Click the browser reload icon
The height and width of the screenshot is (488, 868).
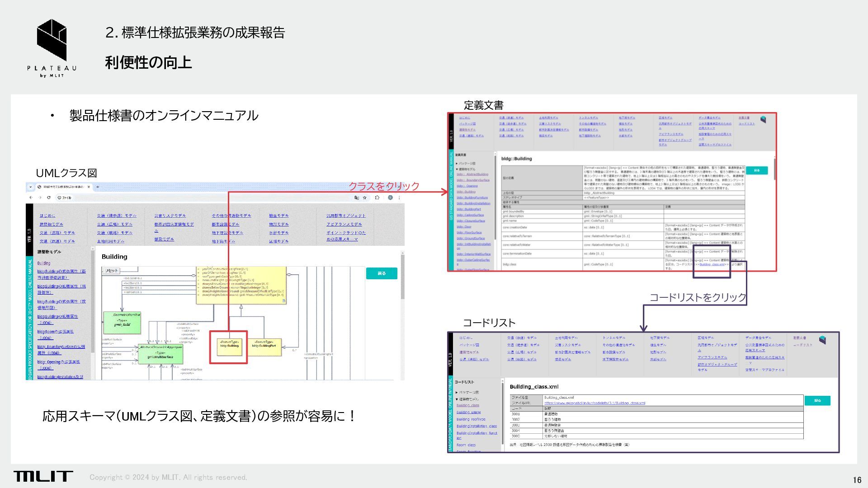pos(49,197)
